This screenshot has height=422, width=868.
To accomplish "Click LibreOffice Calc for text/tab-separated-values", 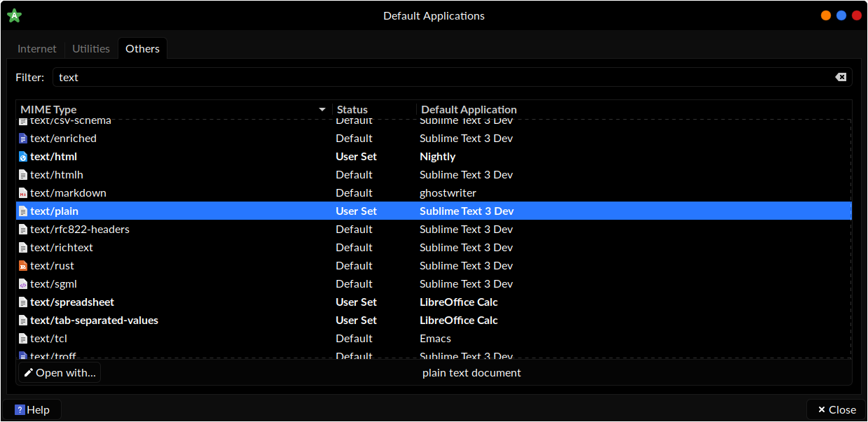I will 459,321.
